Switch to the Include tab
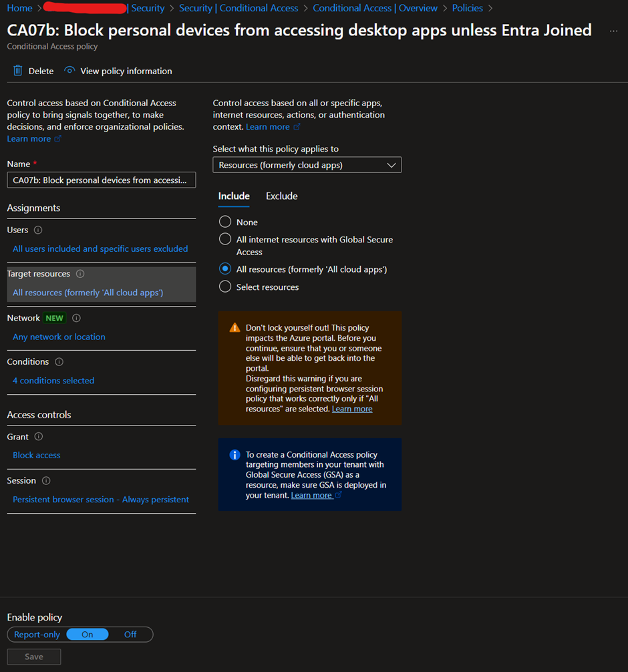 pyautogui.click(x=234, y=196)
